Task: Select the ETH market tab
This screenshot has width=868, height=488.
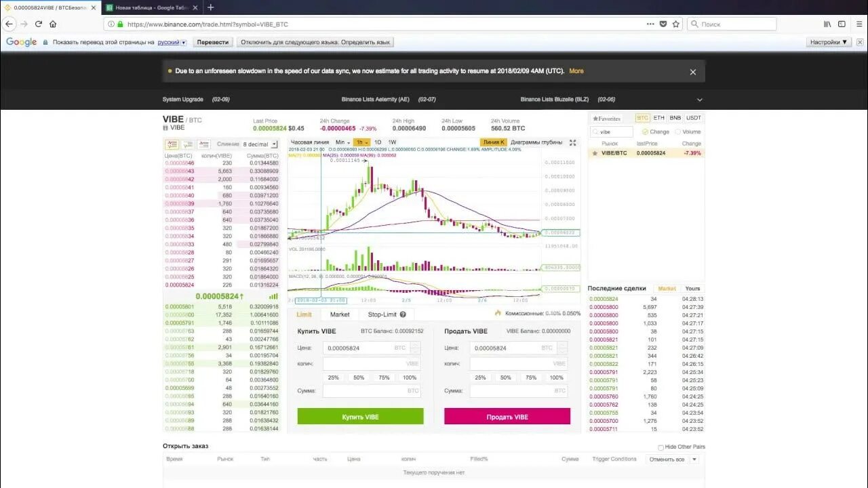Action: (x=659, y=118)
